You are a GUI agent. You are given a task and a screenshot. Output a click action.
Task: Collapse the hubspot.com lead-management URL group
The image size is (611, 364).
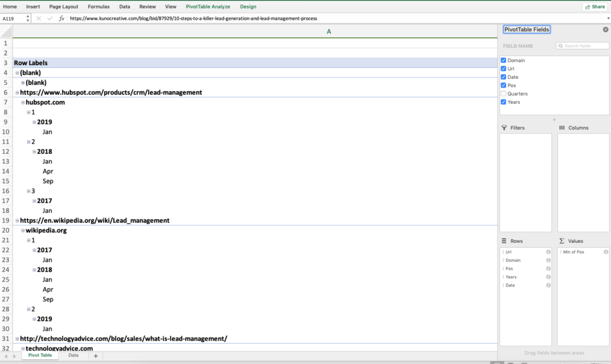[17, 92]
